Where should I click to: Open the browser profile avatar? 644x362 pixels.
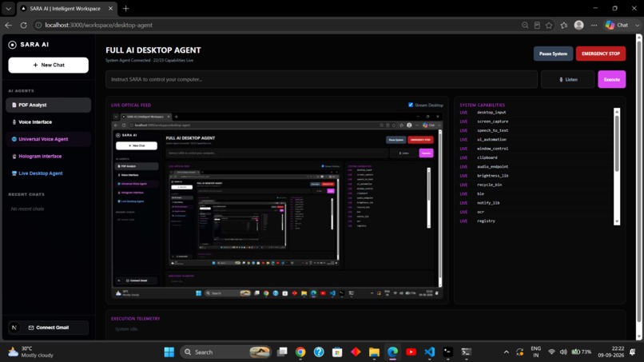(578, 25)
